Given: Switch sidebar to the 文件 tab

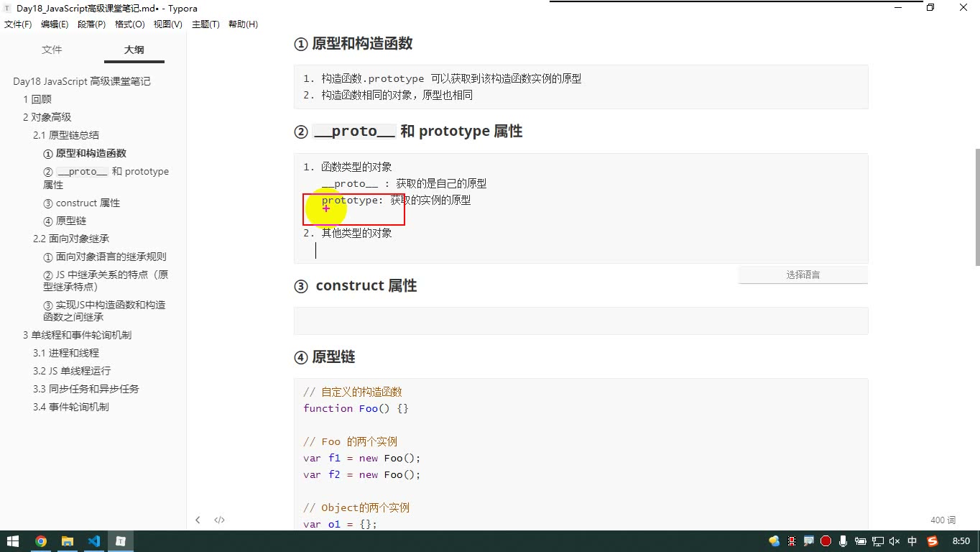Looking at the screenshot, I should [x=52, y=50].
